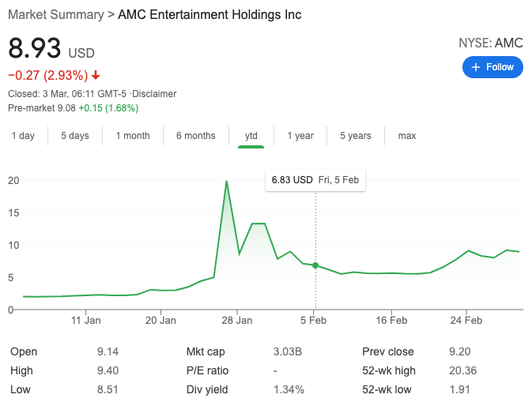Switch chart to 1 day range

23,136
